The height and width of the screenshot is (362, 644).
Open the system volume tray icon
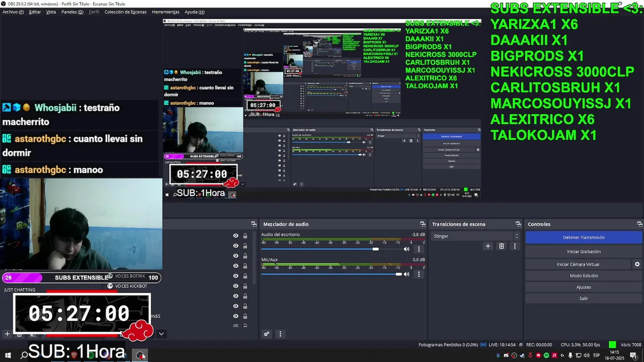coord(587,355)
